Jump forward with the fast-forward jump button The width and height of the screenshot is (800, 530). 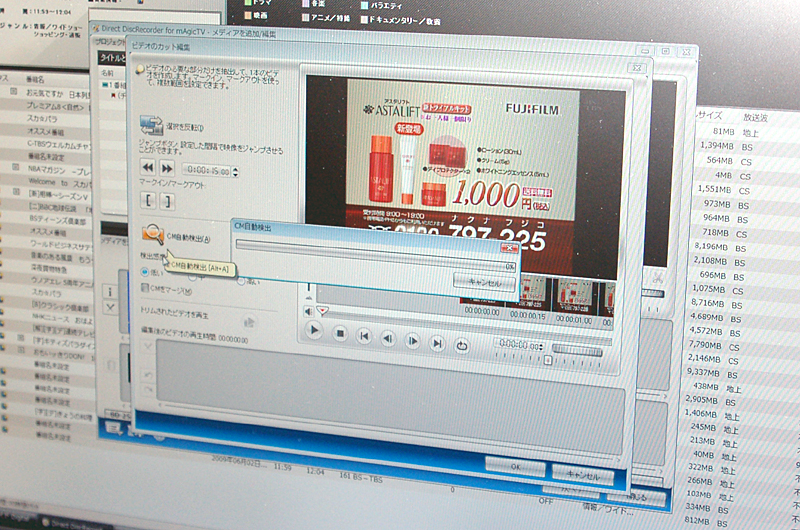[x=167, y=168]
